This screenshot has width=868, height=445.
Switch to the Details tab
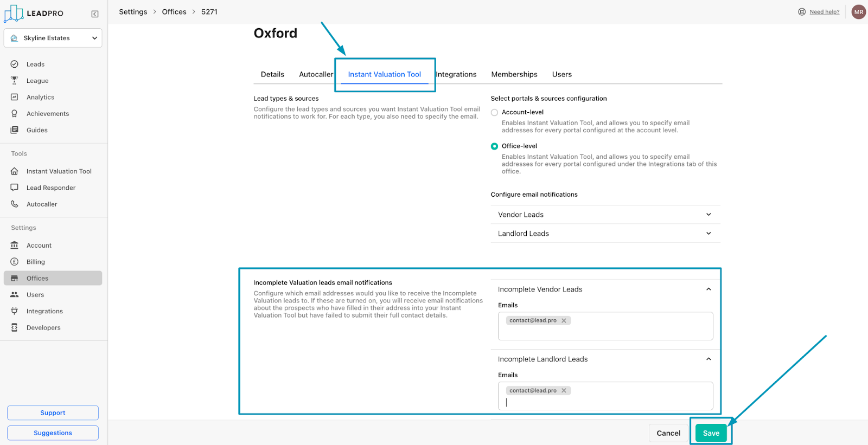[272, 74]
